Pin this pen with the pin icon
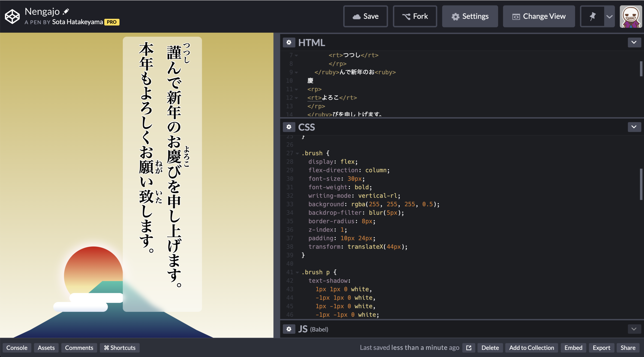644x357 pixels. 592,16
